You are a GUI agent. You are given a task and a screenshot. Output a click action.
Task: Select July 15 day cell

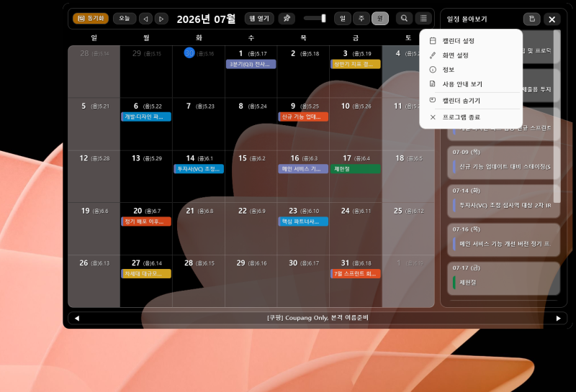(x=251, y=176)
